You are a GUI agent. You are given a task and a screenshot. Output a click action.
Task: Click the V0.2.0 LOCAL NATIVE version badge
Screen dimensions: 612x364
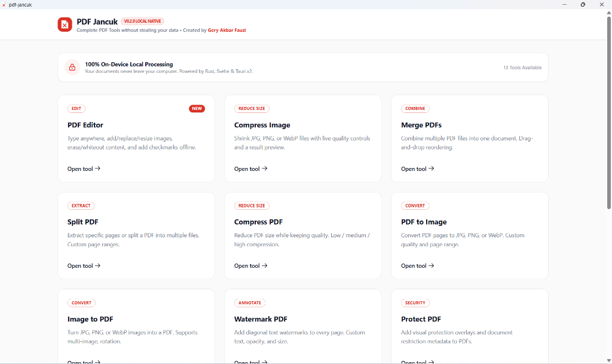(142, 21)
